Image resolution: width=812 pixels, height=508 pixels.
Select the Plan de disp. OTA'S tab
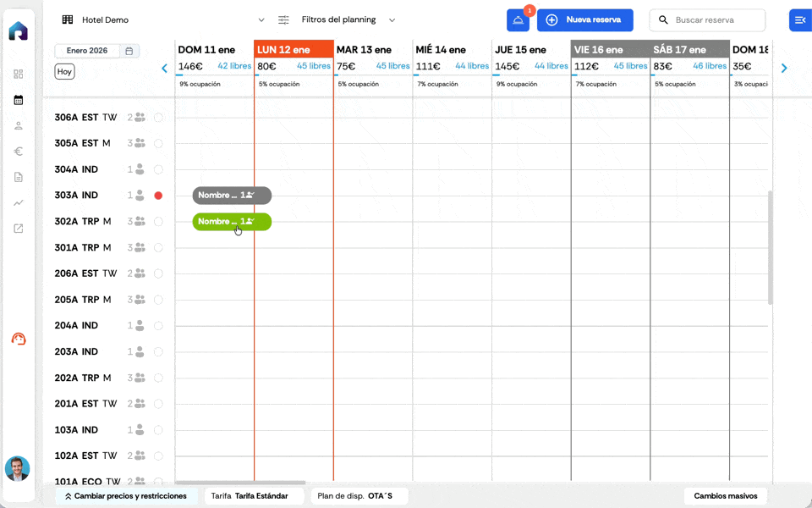coord(359,496)
